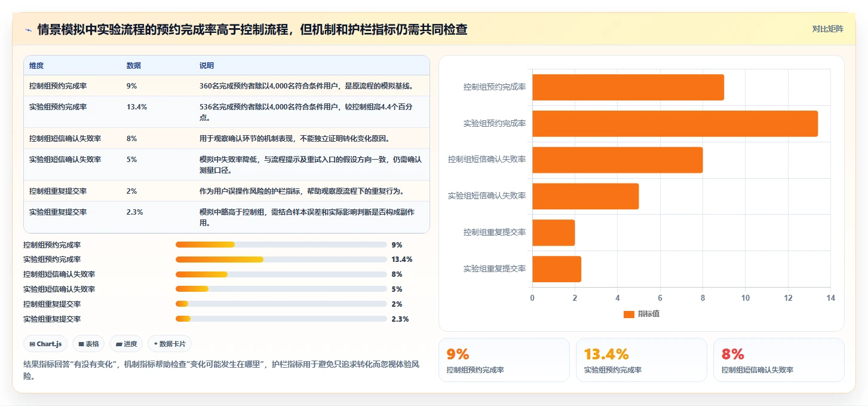Click the 实验组重复提交率 progress bar

[281, 319]
